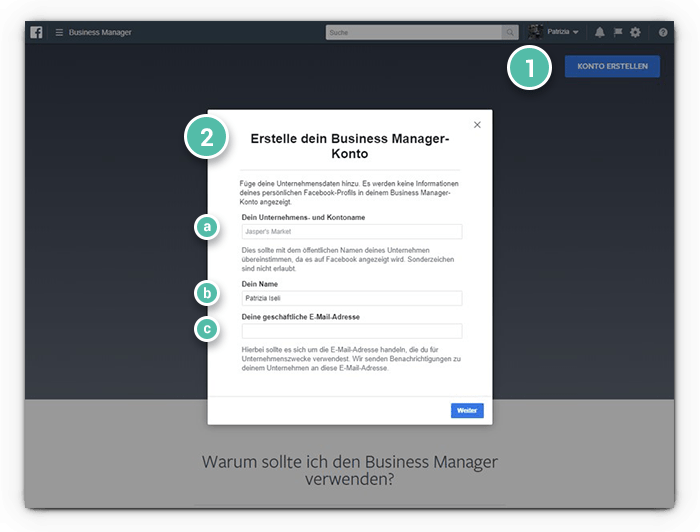Expand the Patrizia account dropdown
Image resolution: width=700 pixels, height=532 pixels.
[x=576, y=33]
